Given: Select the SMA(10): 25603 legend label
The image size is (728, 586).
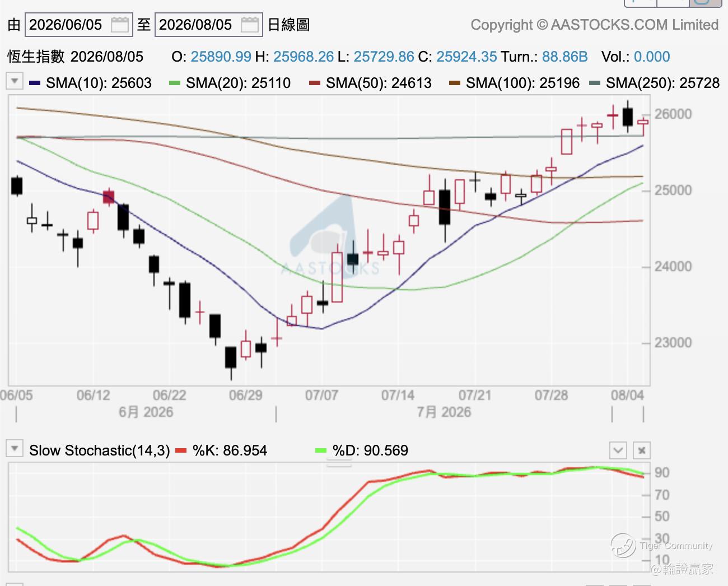Looking at the screenshot, I should 99,83.
